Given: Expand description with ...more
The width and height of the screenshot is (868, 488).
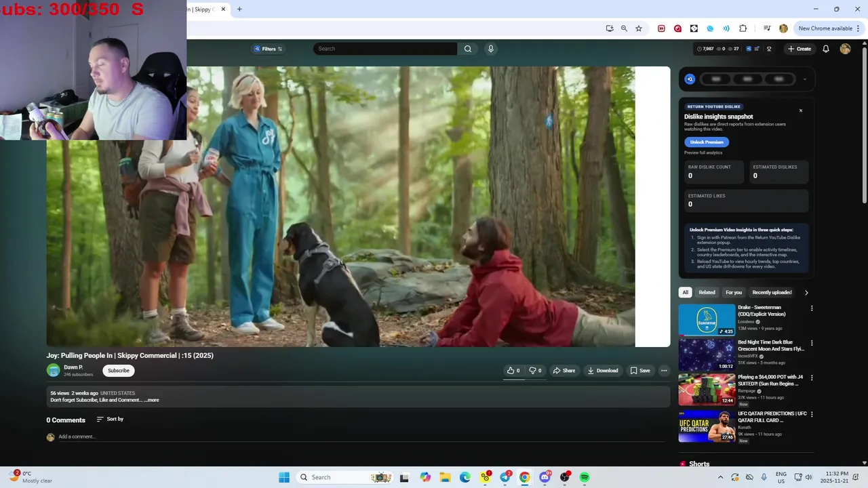Looking at the screenshot, I should [x=151, y=400].
